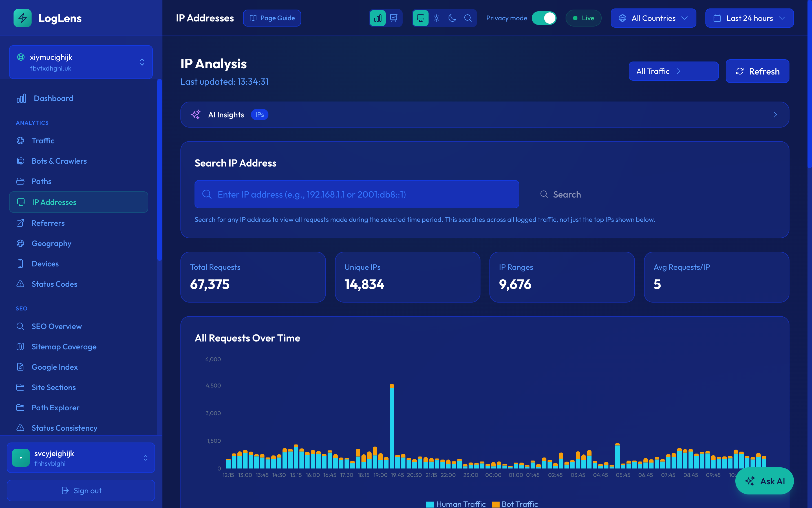Click the Dashboard bar chart icon
Screen dimensions: 812x508
[x=21, y=98]
